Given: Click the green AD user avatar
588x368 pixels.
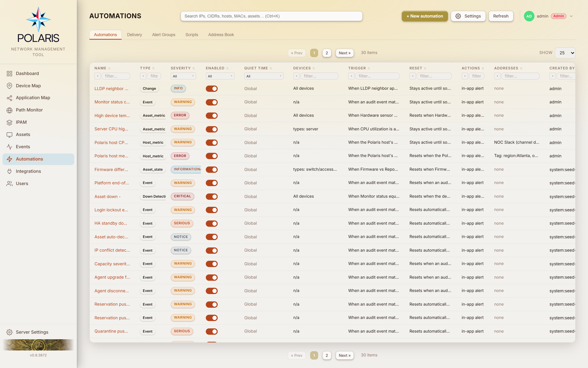Looking at the screenshot, I should (529, 16).
